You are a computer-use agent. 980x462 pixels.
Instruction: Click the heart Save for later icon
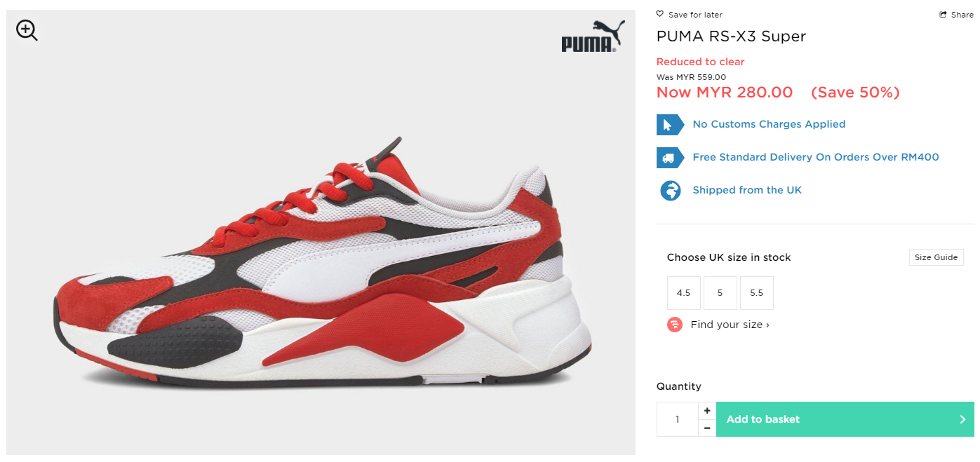(x=659, y=14)
